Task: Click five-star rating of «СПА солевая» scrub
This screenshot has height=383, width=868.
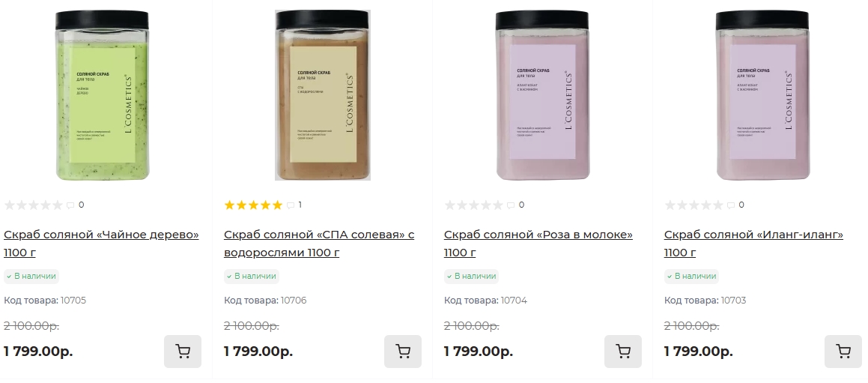Action: (253, 205)
